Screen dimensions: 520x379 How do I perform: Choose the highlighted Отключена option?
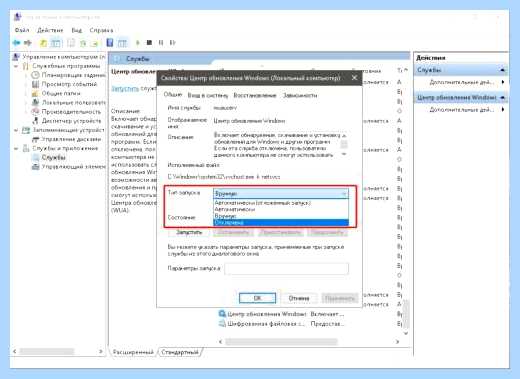tap(281, 222)
